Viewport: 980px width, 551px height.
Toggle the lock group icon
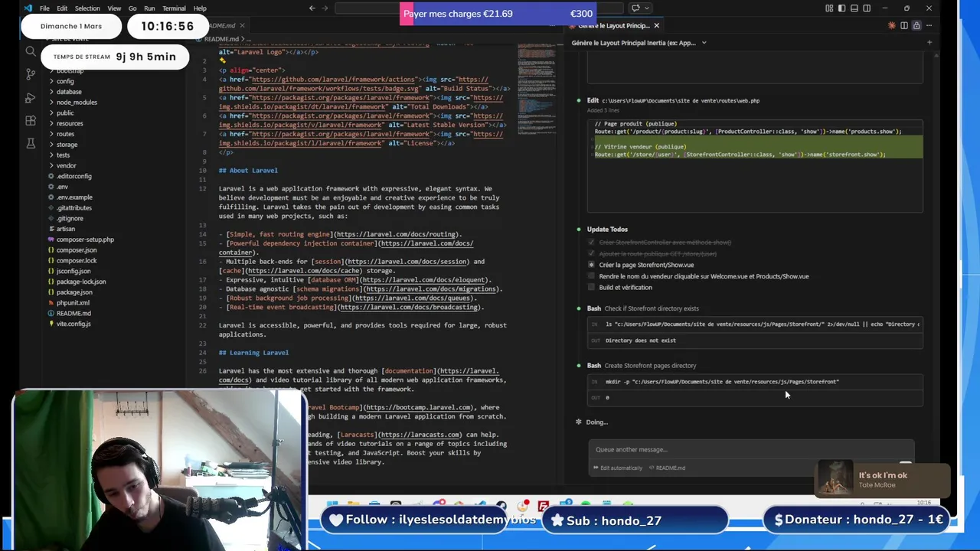pyautogui.click(x=916, y=26)
